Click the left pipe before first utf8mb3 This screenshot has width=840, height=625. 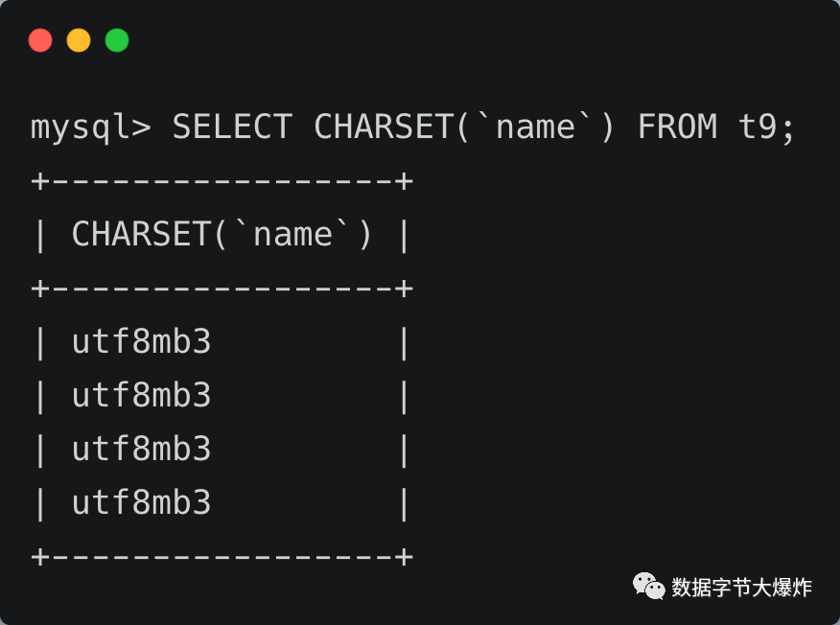pos(40,343)
